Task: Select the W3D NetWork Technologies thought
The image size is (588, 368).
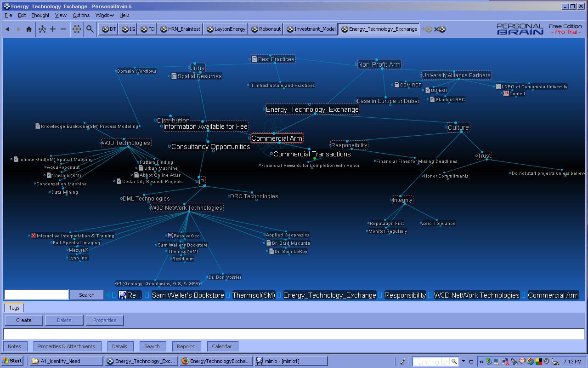Action: [x=187, y=208]
